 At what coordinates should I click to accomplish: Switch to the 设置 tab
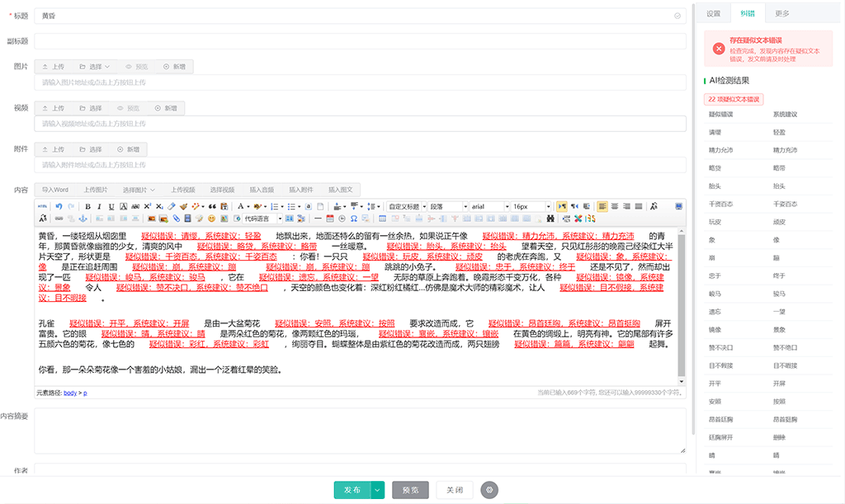pyautogui.click(x=714, y=14)
